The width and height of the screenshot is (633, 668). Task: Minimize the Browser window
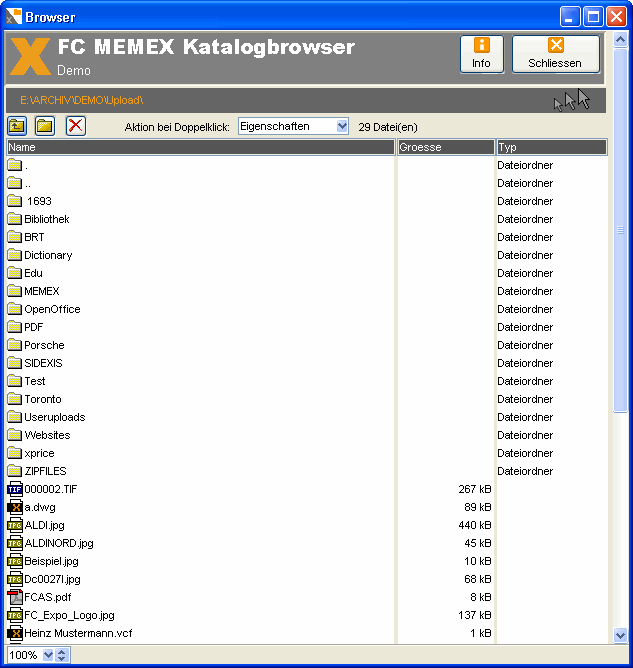(x=569, y=17)
